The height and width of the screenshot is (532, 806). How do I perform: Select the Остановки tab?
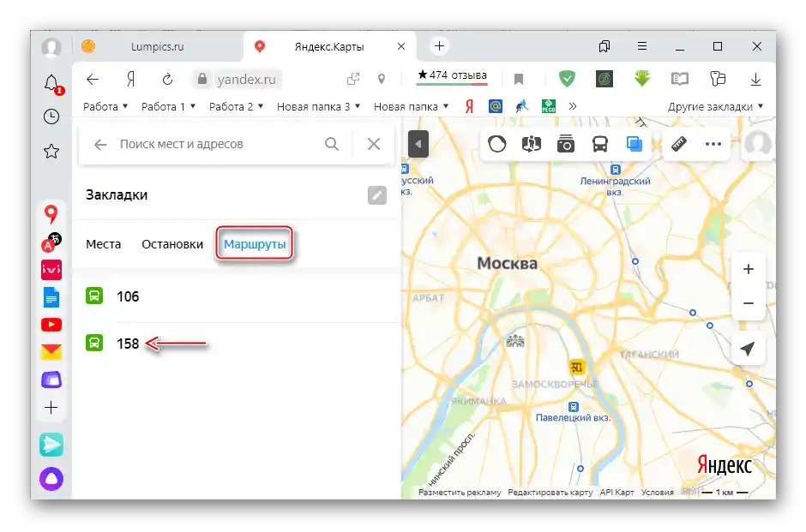coord(172,244)
